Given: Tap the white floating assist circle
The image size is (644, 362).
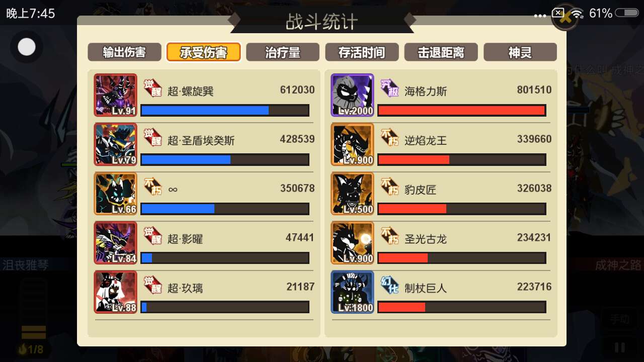Looking at the screenshot, I should click(27, 47).
